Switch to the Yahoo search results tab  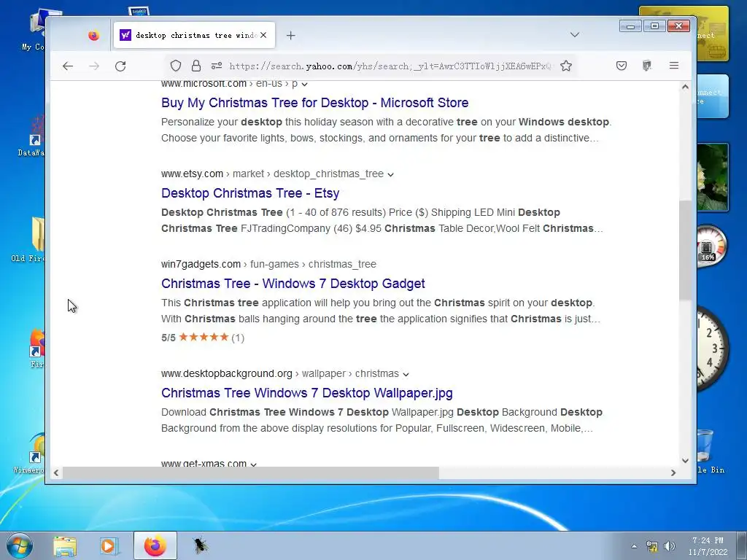(194, 35)
